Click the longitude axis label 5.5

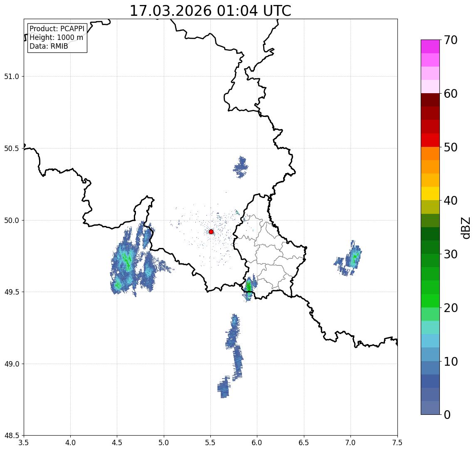211,443
